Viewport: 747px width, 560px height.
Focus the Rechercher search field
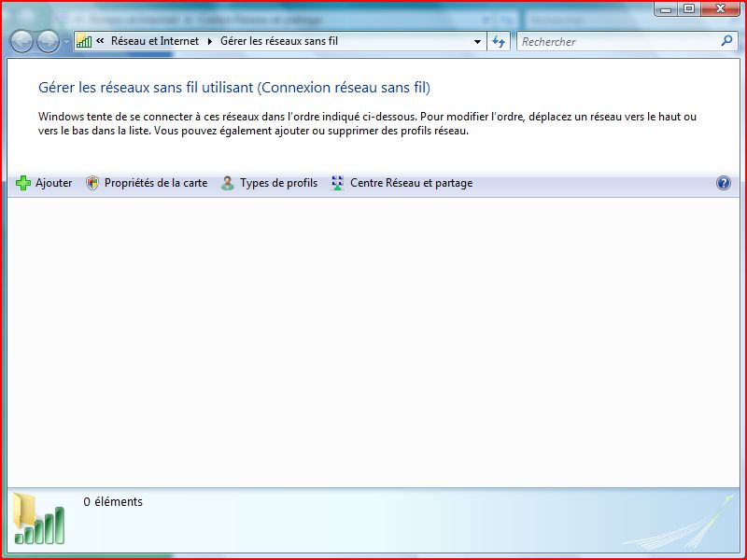[616, 41]
